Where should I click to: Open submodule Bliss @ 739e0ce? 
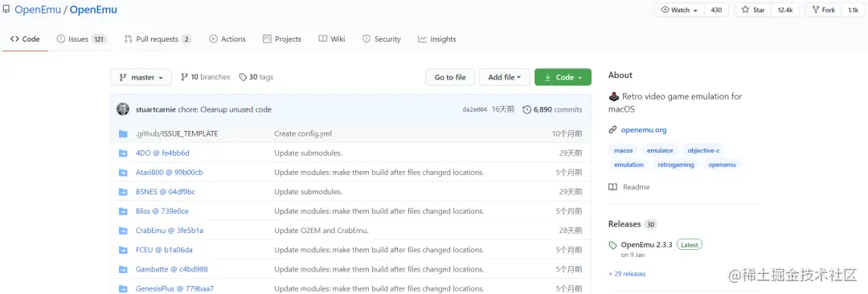162,211
